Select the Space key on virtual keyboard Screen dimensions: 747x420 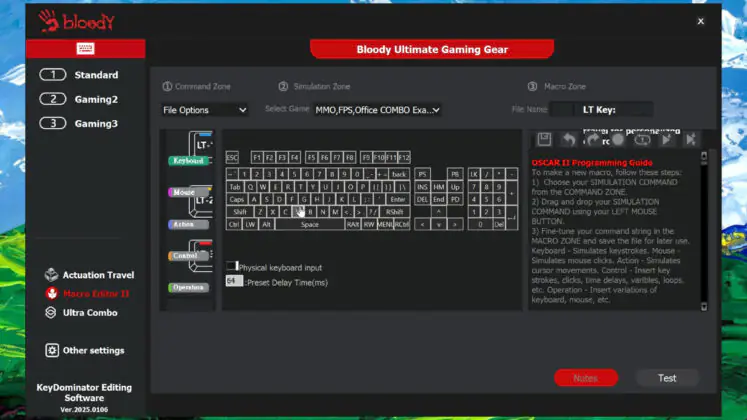pyautogui.click(x=309, y=224)
